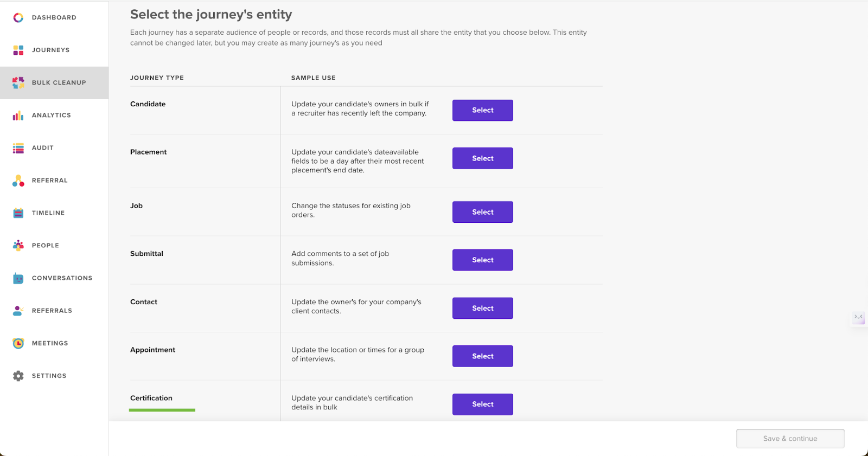Image resolution: width=868 pixels, height=456 pixels.
Task: Select the Submittal journey type
Action: click(483, 260)
